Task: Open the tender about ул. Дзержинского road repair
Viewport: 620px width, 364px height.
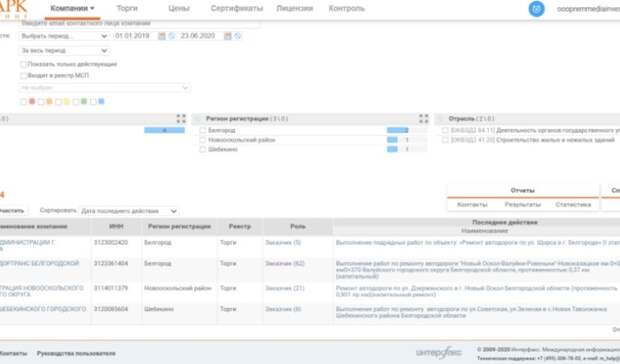Action: [476, 291]
